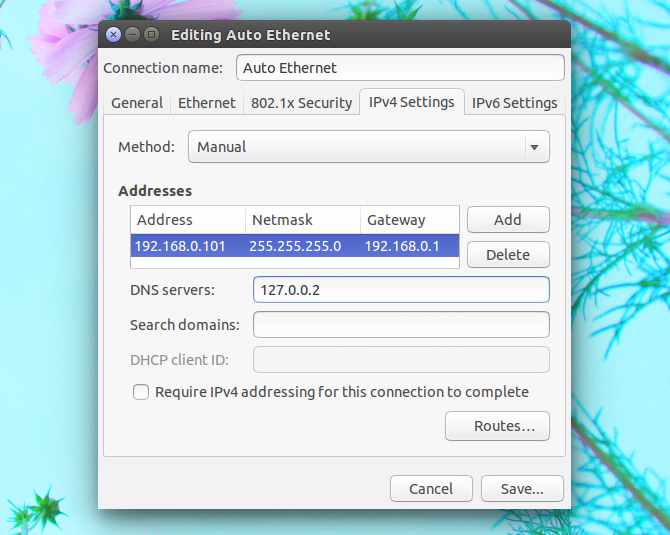Open the Ethernet tab
Screen dimensions: 670x535
click(207, 103)
